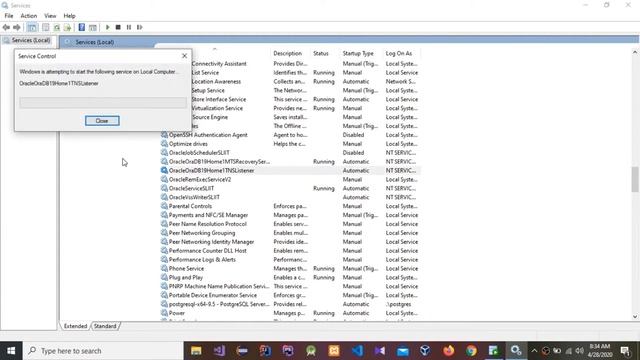Viewport: 640px width, 360px height.
Task: Switch to the Extended tab
Action: tap(75, 326)
